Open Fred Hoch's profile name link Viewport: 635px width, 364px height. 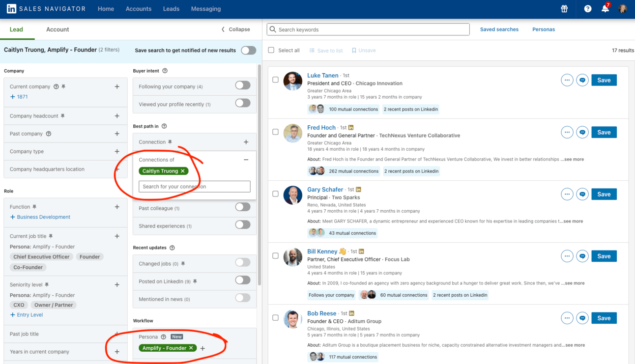(x=321, y=127)
